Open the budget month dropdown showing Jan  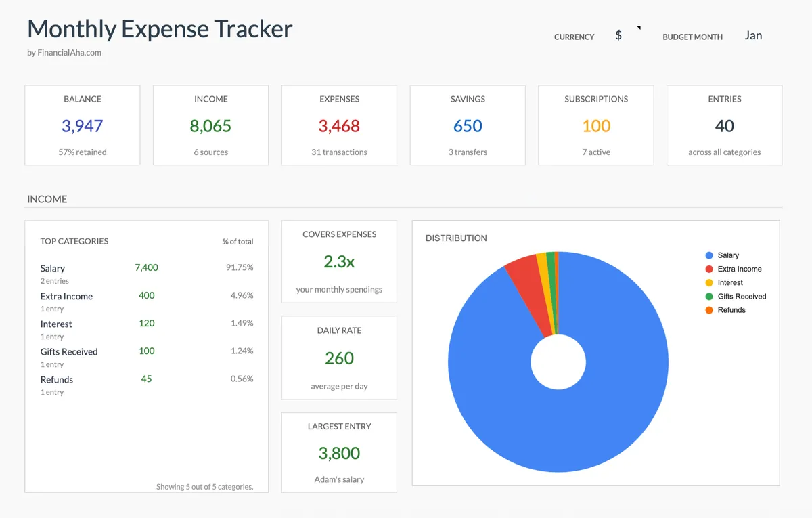point(753,35)
